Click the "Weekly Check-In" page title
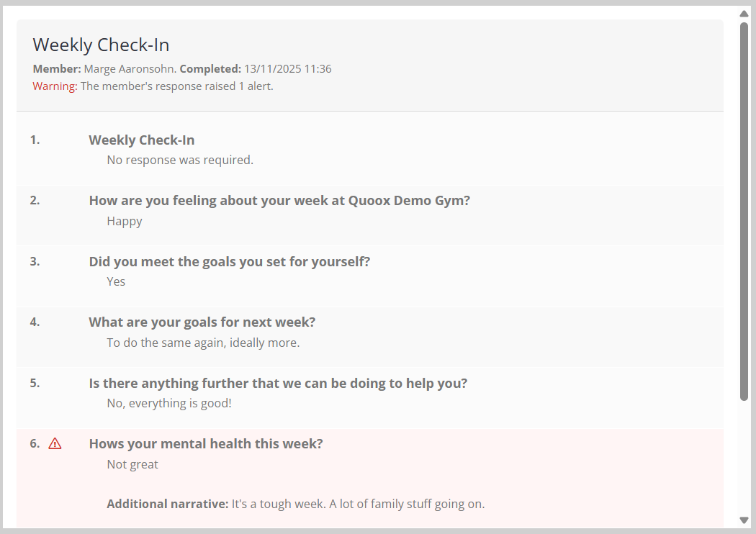Viewport: 756px width, 534px height. (101, 45)
